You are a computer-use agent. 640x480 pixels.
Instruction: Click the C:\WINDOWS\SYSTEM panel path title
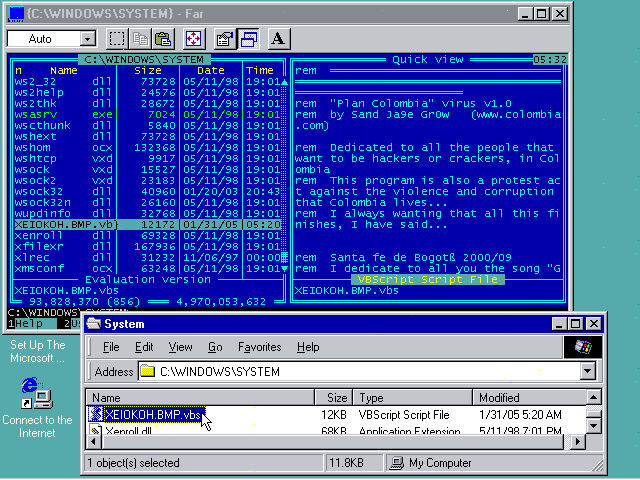point(144,60)
